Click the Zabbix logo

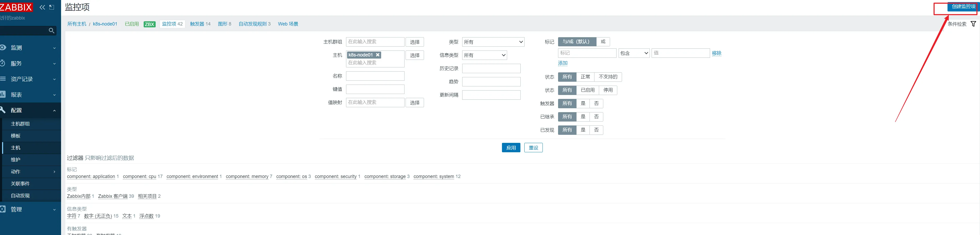pyautogui.click(x=16, y=7)
